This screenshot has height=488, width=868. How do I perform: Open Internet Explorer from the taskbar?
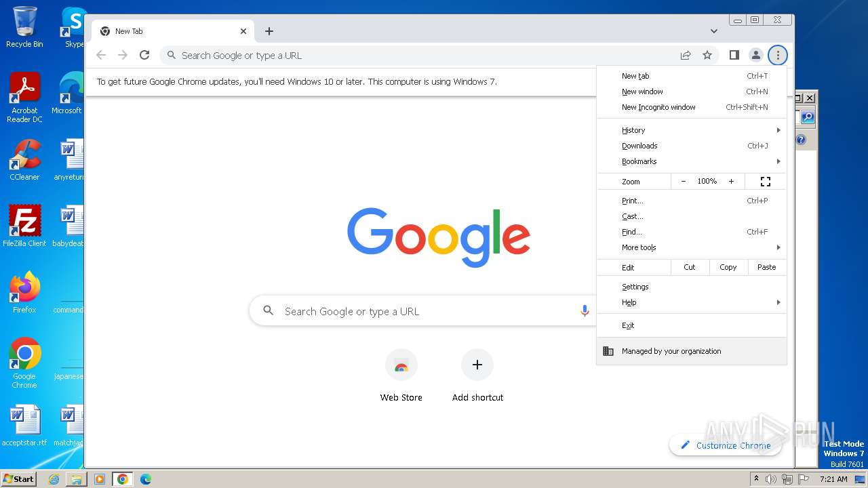click(x=54, y=479)
